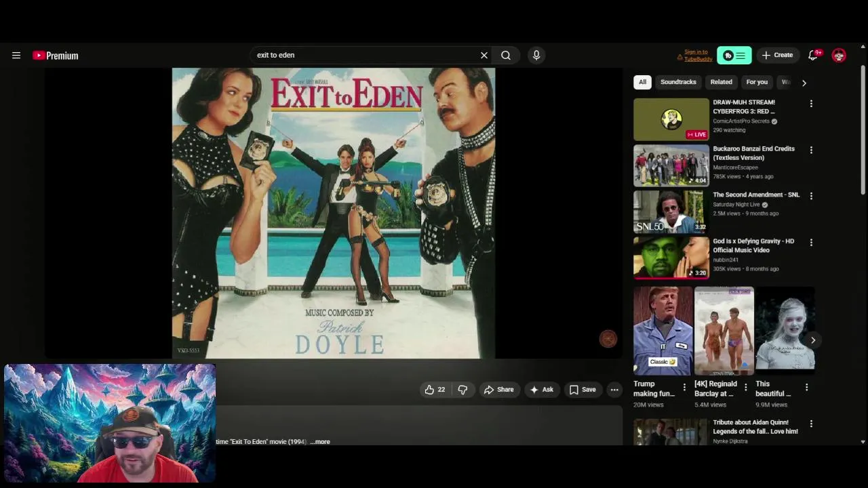The image size is (868, 488).
Task: Dislike the video with thumbs down
Action: pos(462,390)
